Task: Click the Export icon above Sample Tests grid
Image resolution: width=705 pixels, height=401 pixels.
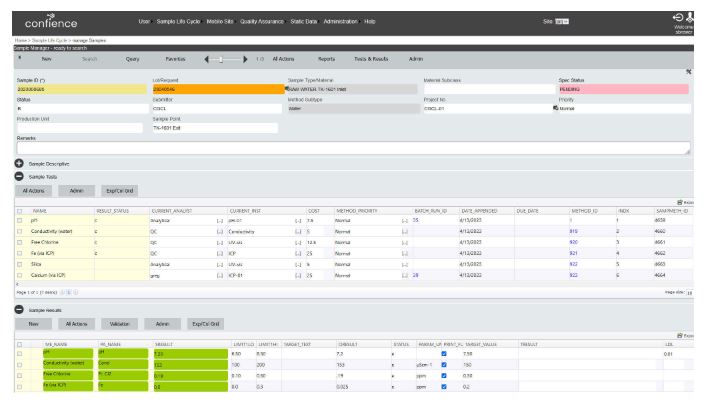Action: [681, 202]
